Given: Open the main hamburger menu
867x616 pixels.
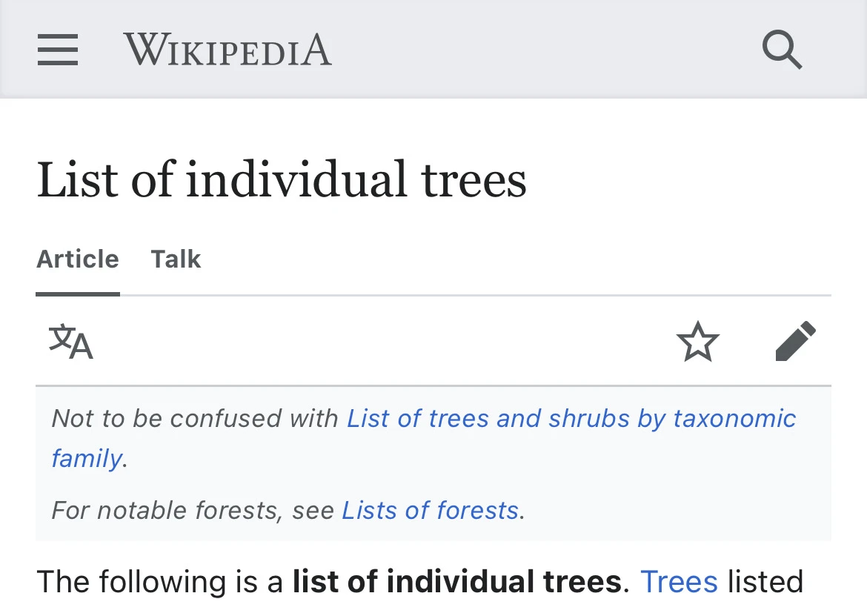Looking at the screenshot, I should pyautogui.click(x=58, y=50).
